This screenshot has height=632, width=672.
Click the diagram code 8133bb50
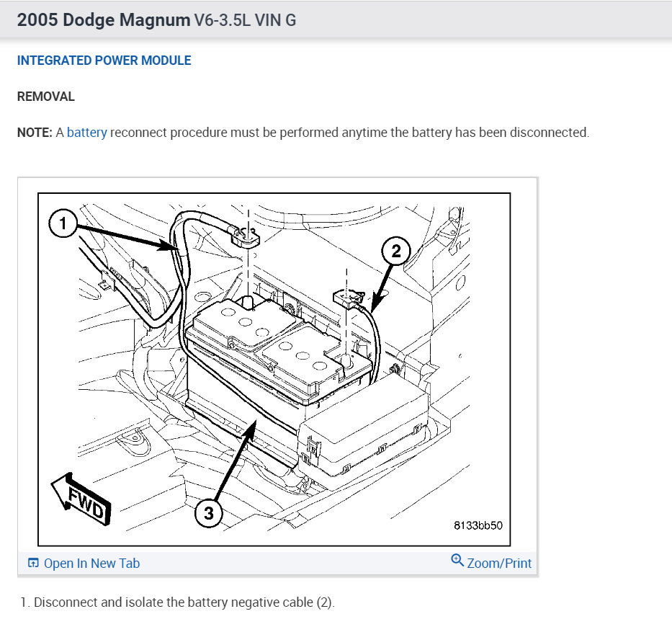pos(478,525)
